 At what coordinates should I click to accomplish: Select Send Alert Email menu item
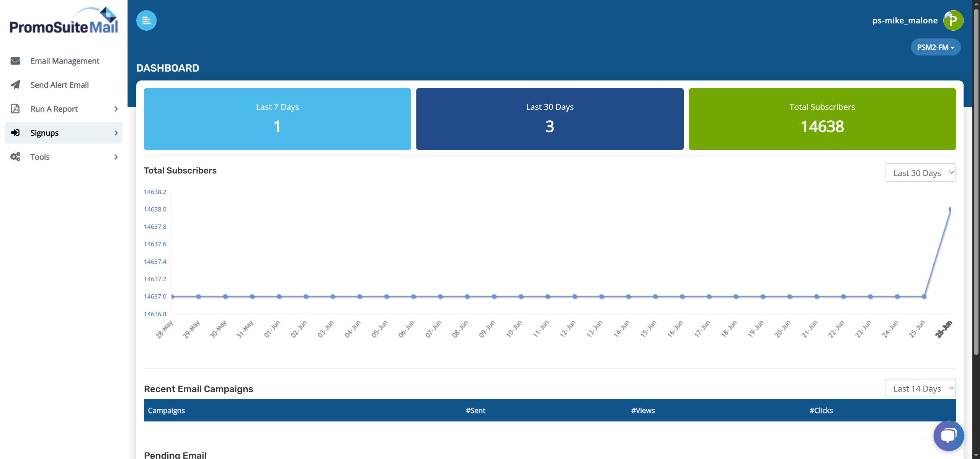[59, 85]
